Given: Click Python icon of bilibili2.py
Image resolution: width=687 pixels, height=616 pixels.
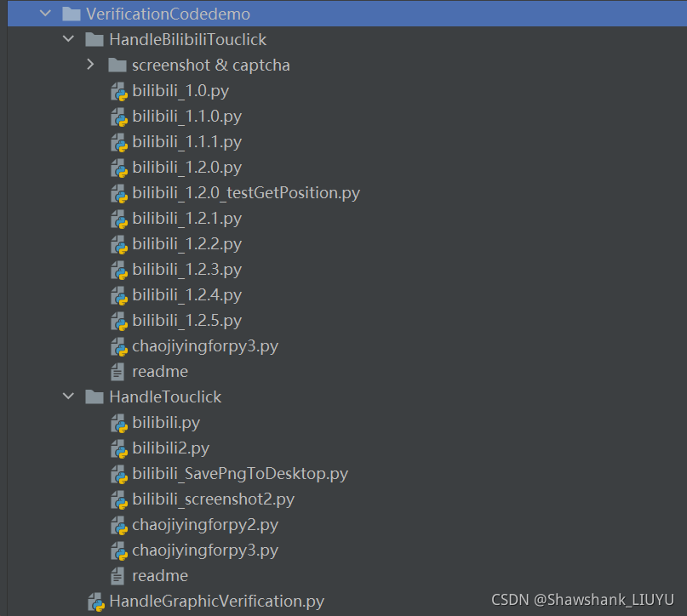Looking at the screenshot, I should click(118, 448).
